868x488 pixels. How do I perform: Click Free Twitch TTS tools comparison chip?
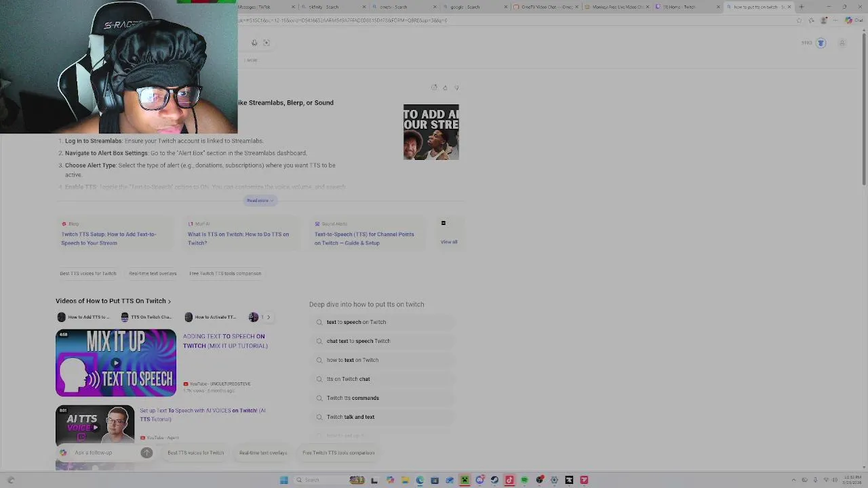click(x=225, y=274)
